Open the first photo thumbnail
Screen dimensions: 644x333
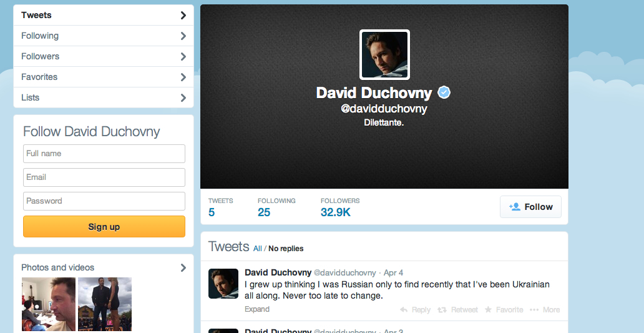[x=49, y=304]
